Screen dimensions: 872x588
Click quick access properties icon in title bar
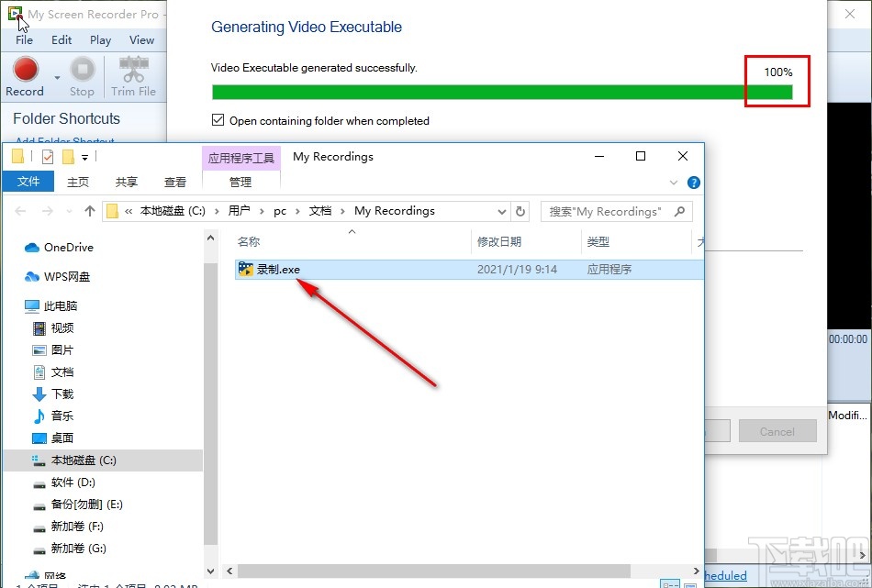(48, 157)
